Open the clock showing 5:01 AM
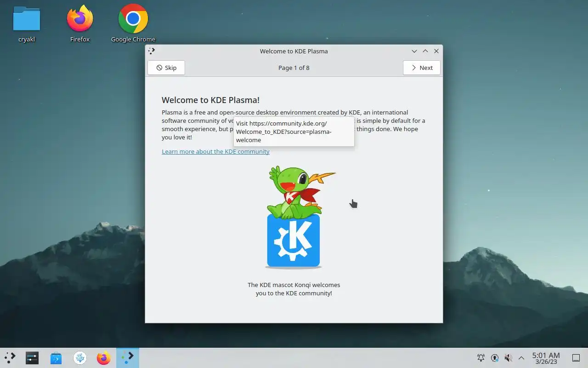Image resolution: width=588 pixels, height=368 pixels. point(546,358)
